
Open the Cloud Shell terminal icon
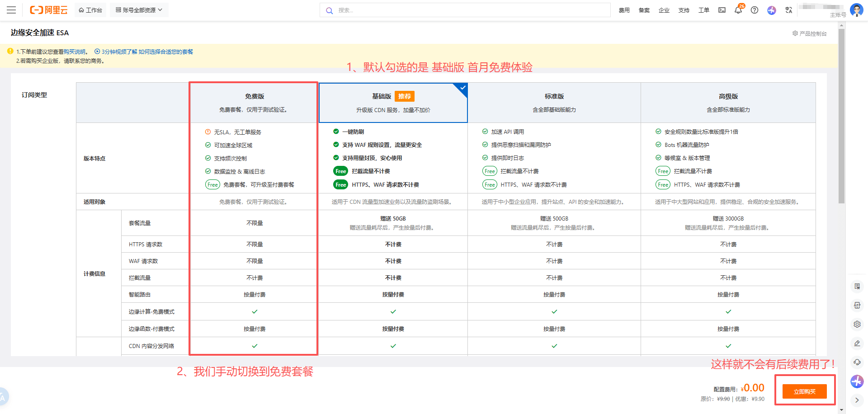[x=722, y=10]
